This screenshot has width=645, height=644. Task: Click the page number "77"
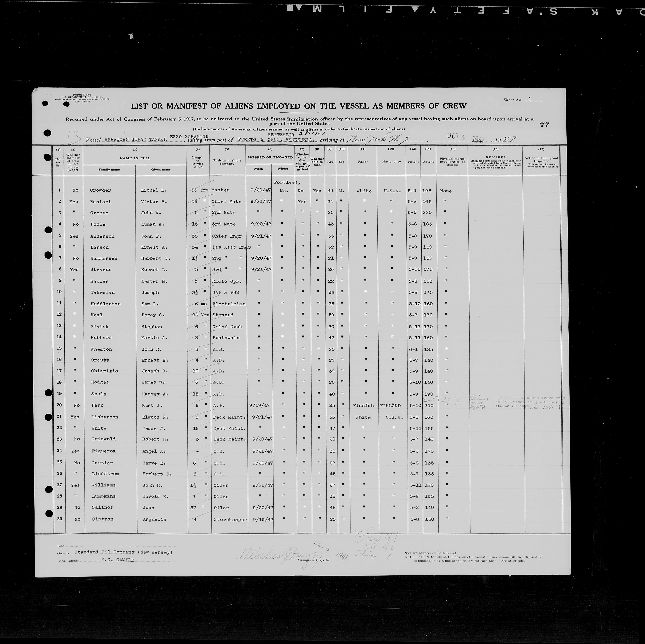[x=544, y=125]
